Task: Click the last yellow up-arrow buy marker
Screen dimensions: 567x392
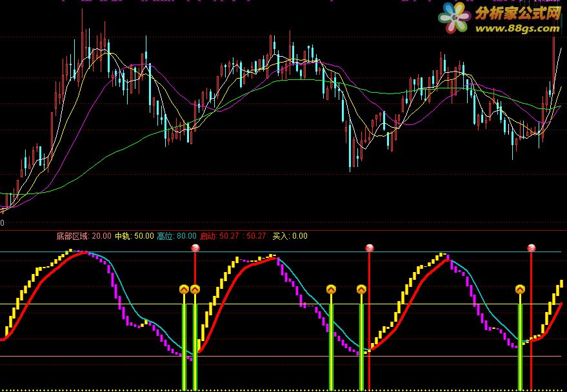Action: (x=521, y=289)
